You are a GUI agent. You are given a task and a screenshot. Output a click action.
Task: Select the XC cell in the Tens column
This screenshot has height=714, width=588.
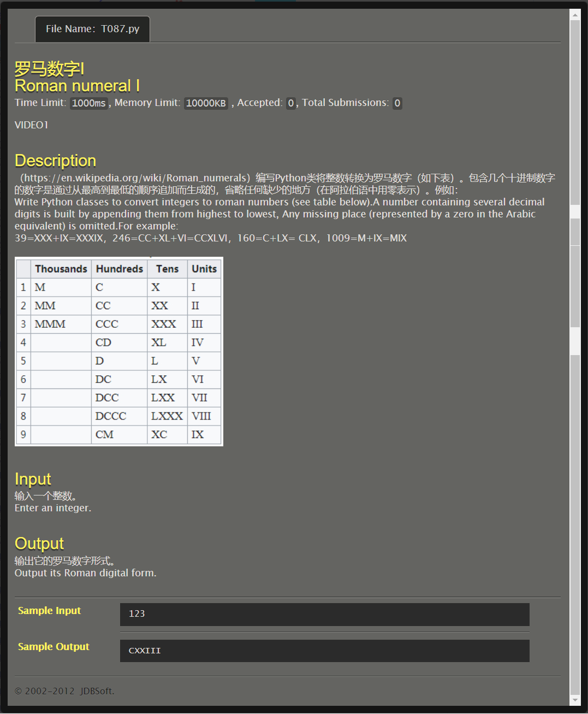tap(159, 434)
